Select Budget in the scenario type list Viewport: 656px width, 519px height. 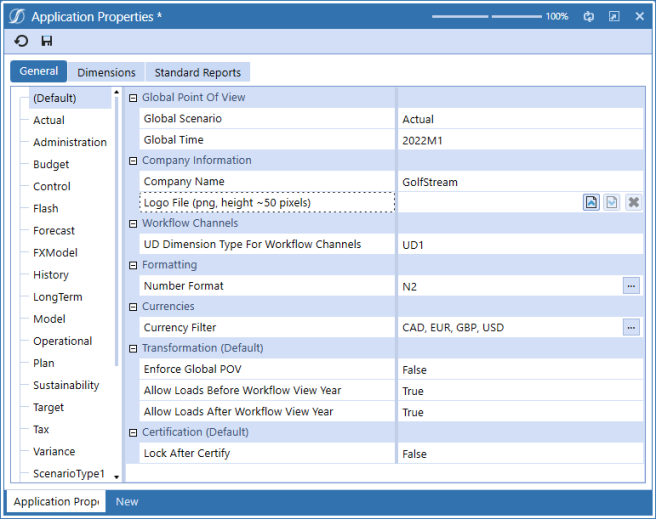coord(51,164)
